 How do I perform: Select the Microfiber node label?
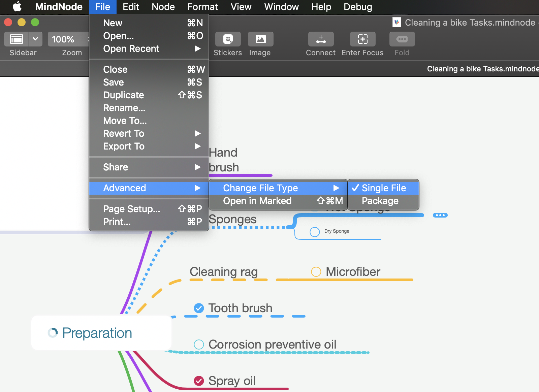(x=353, y=271)
